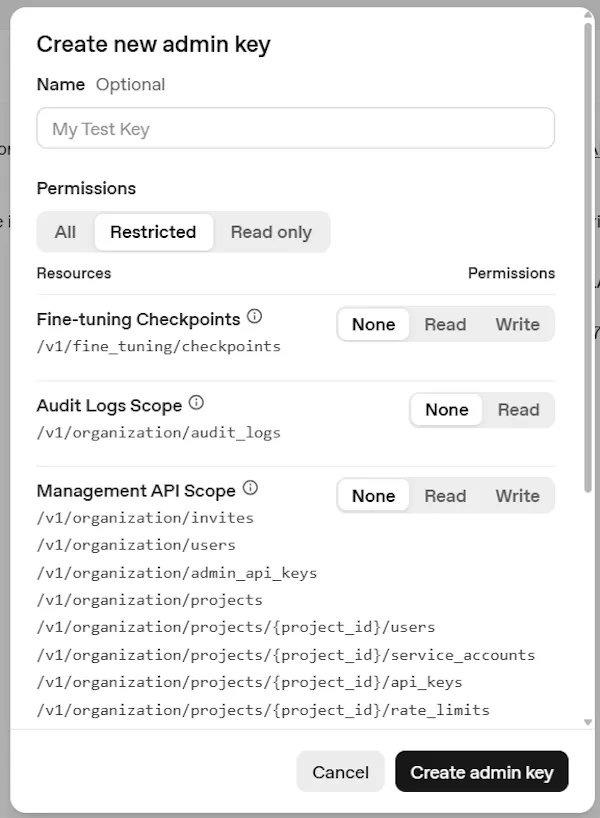Click the Fine-tuning Checkpoints resource title
Image resolution: width=600 pixels, height=818 pixels.
(138, 319)
